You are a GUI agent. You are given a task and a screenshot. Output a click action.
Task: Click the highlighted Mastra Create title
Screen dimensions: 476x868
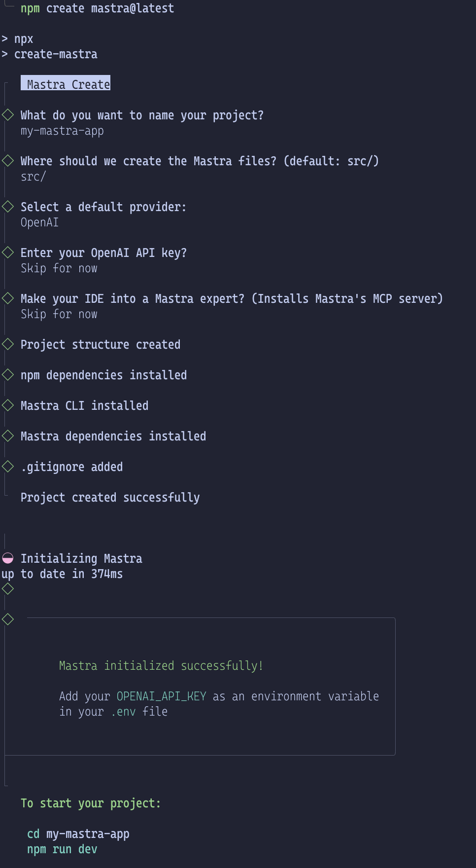coord(66,84)
